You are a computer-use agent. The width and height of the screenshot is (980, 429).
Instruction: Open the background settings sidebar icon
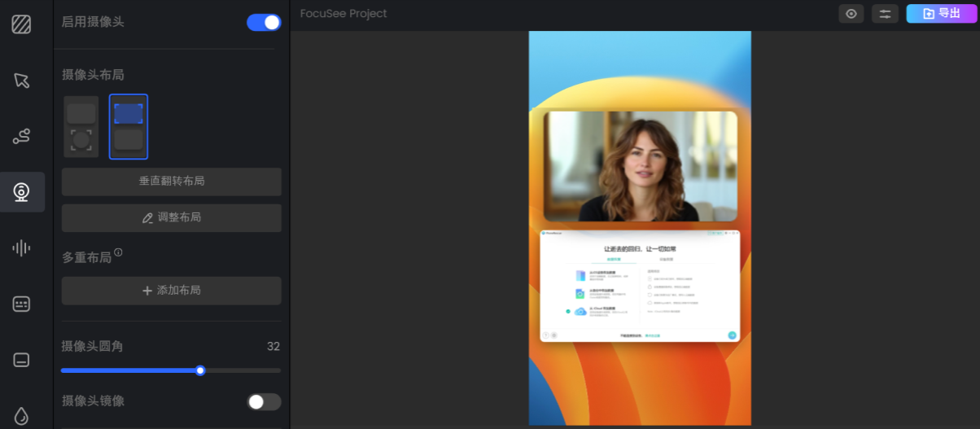point(22,24)
